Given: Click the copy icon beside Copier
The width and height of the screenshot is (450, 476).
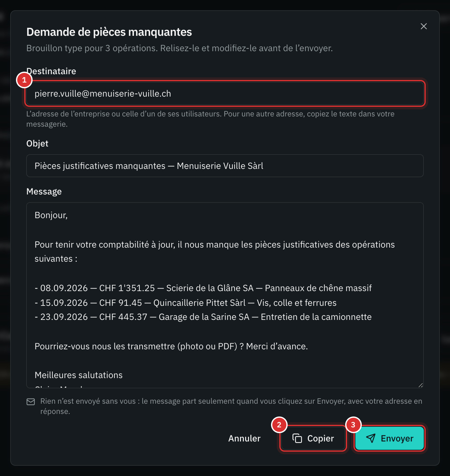Looking at the screenshot, I should point(297,438).
